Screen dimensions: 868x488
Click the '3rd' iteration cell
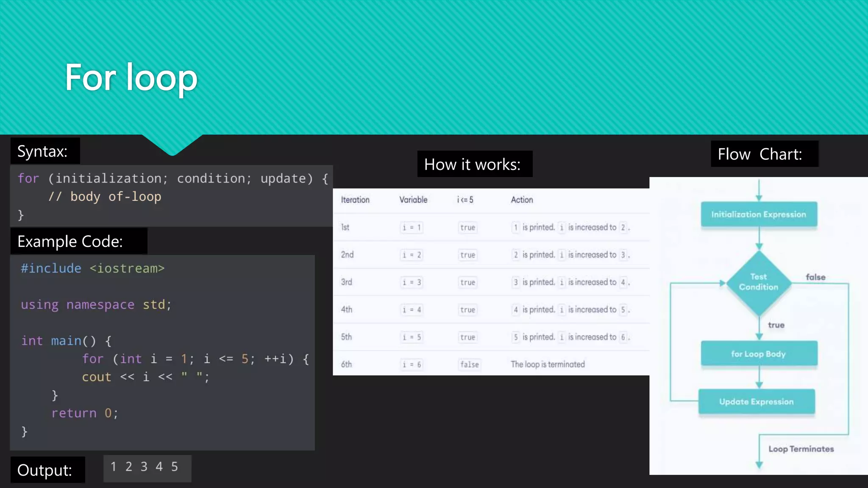[347, 282]
